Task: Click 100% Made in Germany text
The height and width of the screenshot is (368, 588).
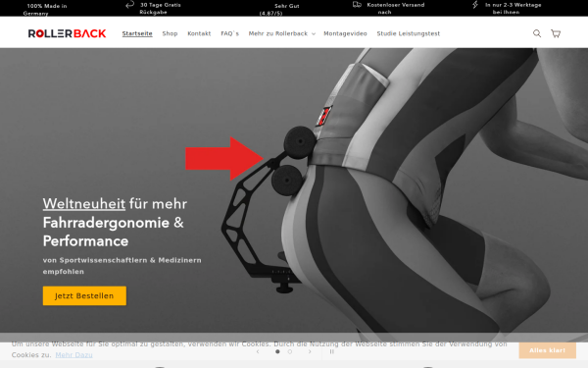Action: pyautogui.click(x=46, y=10)
